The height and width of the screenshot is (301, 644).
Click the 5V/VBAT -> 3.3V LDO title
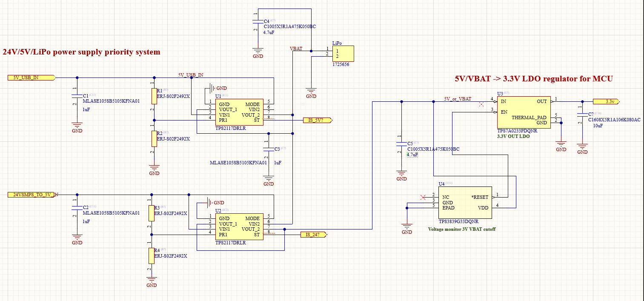pyautogui.click(x=534, y=79)
